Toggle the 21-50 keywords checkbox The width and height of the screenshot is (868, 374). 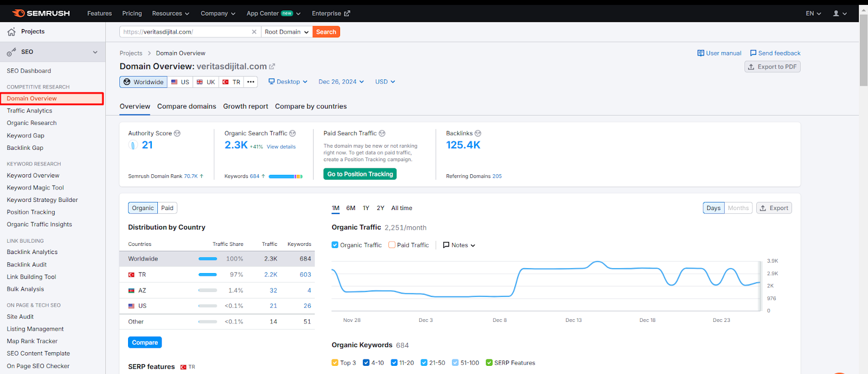coord(424,363)
